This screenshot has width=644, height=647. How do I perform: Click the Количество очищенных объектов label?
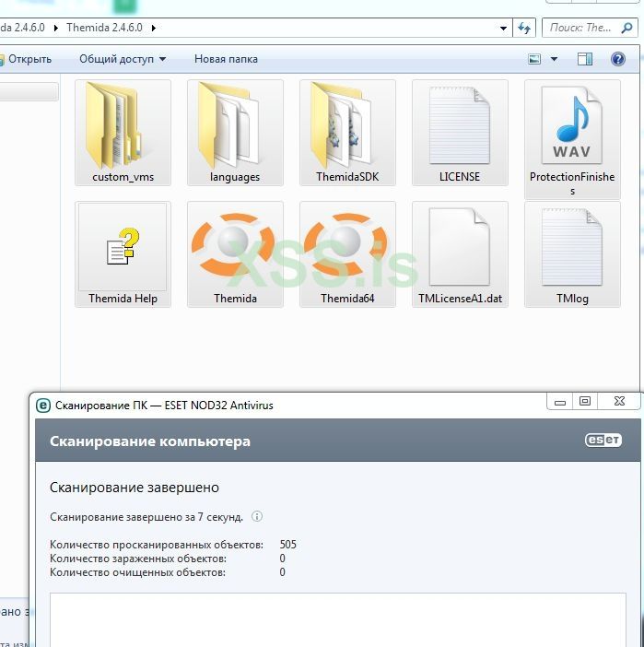(x=138, y=572)
